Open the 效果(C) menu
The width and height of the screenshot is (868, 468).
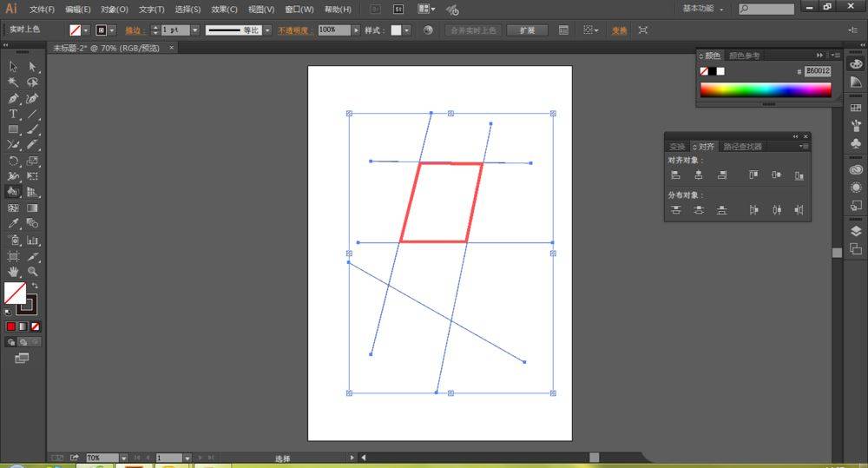tap(225, 10)
